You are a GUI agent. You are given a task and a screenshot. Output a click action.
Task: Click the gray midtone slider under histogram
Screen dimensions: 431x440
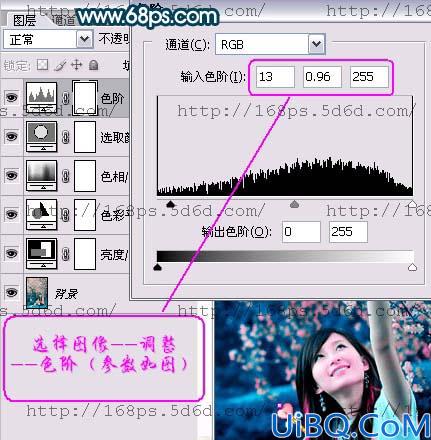(x=294, y=204)
